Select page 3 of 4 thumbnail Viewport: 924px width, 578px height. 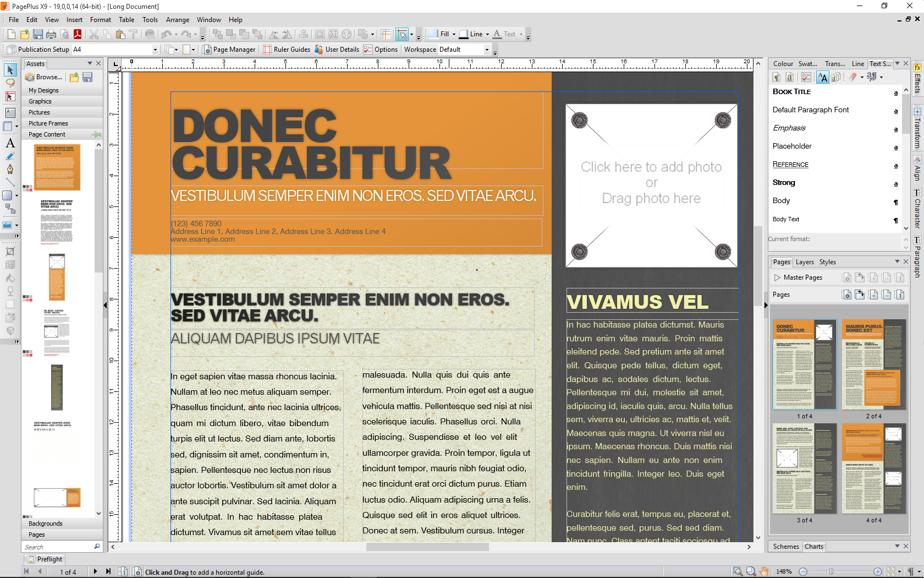coord(804,468)
